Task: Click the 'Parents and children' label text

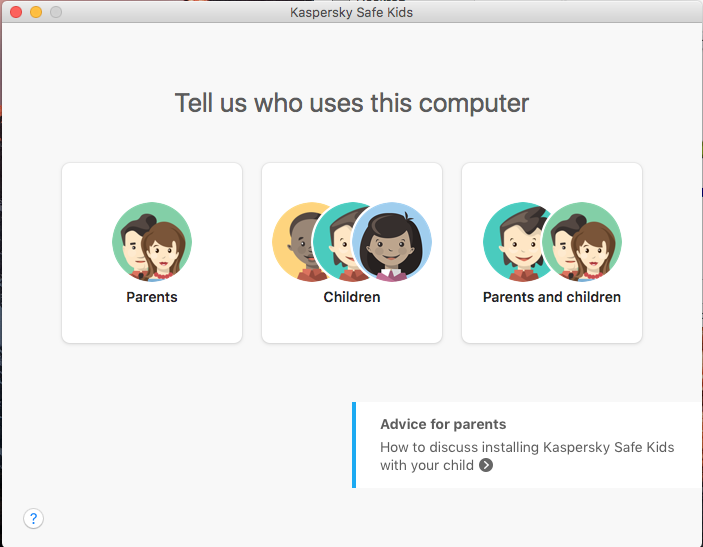Action: (x=552, y=297)
